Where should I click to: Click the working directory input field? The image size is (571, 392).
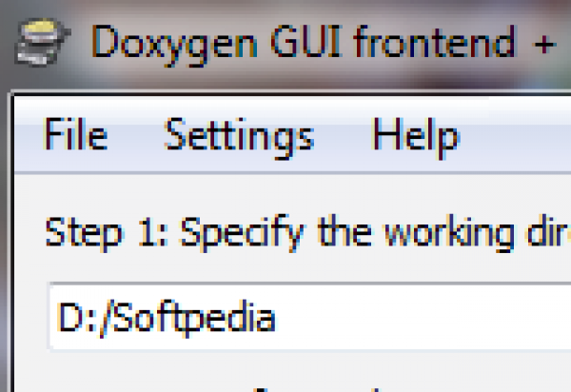381,317
